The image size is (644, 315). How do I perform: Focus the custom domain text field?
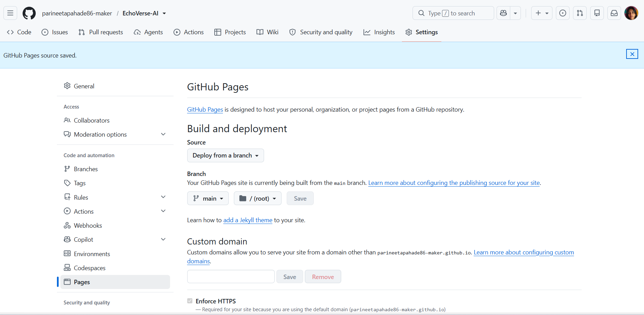(231, 277)
